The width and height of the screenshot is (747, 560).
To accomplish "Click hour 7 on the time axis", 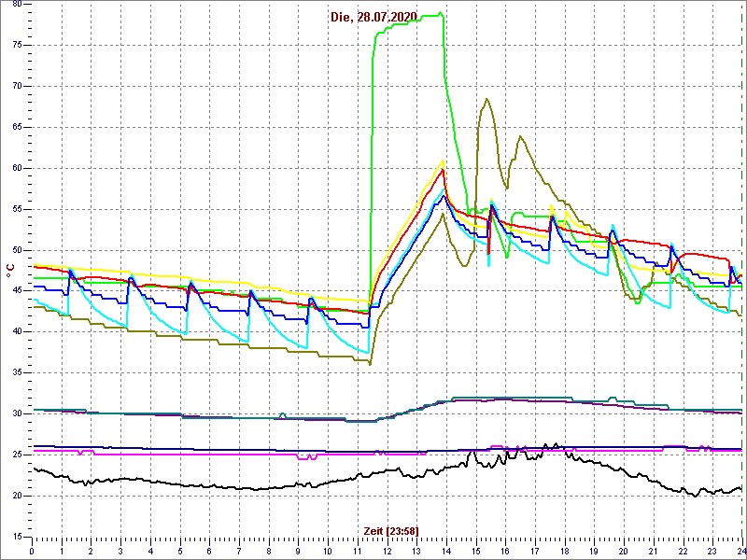I will tap(239, 551).
